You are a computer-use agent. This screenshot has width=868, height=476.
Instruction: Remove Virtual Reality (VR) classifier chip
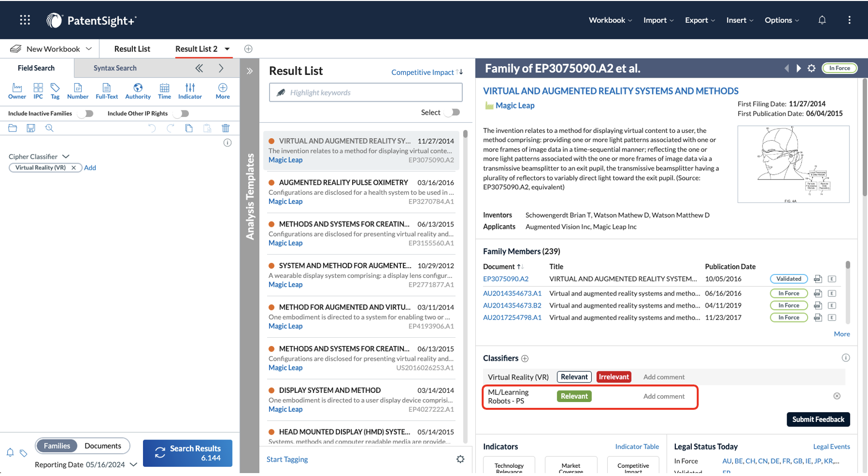73,167
